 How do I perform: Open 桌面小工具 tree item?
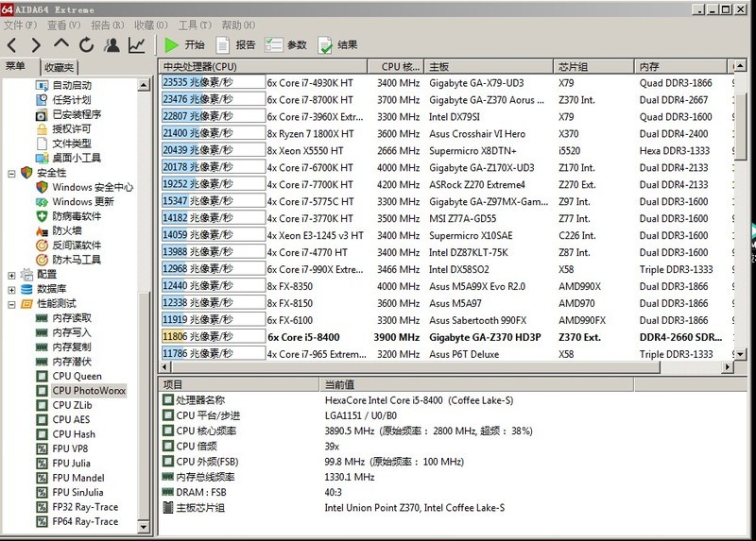point(68,158)
